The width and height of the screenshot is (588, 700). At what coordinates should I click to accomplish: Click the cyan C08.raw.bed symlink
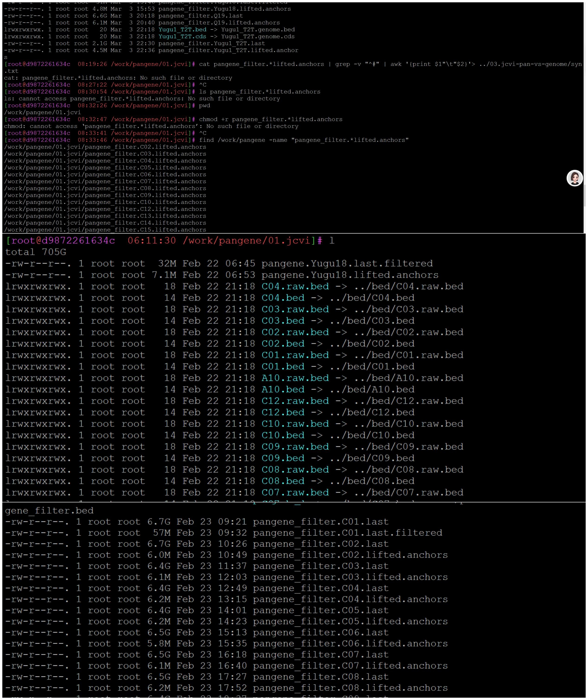pos(295,470)
